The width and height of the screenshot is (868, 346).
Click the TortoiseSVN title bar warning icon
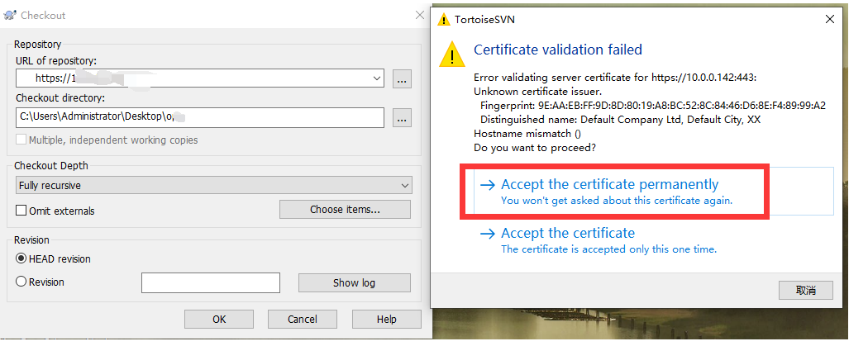443,19
